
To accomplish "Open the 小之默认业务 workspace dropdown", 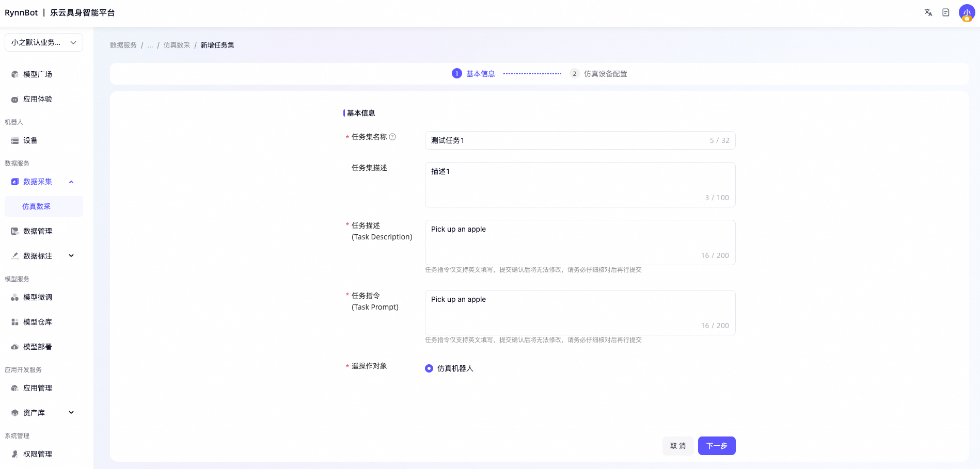I will click(x=44, y=42).
